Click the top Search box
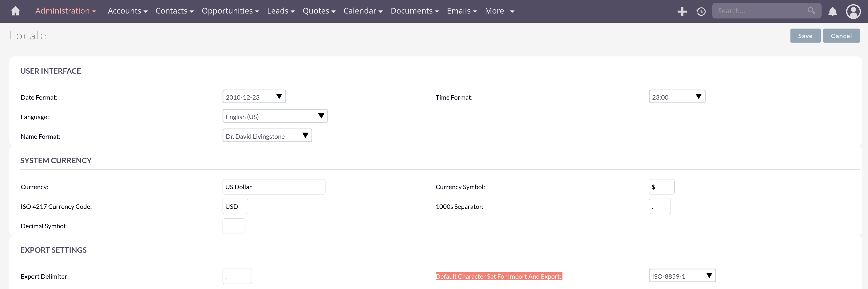Screen dimensions: 868x289 (760, 11)
